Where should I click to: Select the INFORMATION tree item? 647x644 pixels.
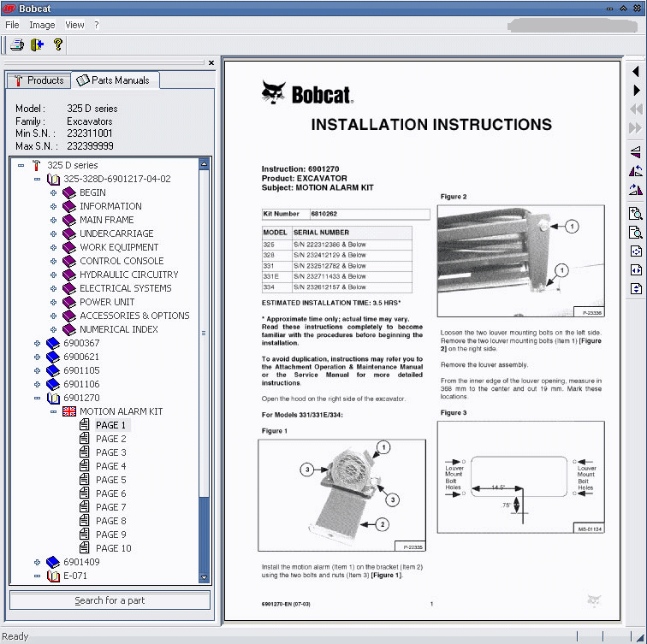pos(110,206)
